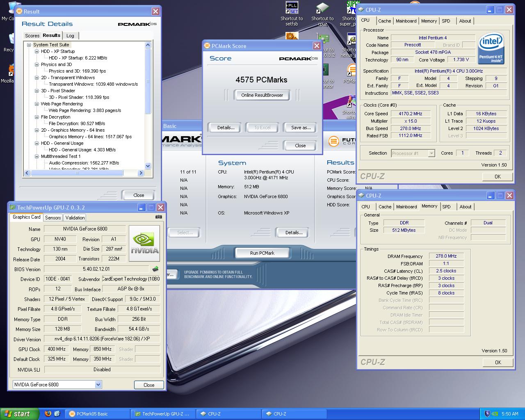
Task: Open the Validation tab in GPU-Z
Action: click(x=75, y=218)
